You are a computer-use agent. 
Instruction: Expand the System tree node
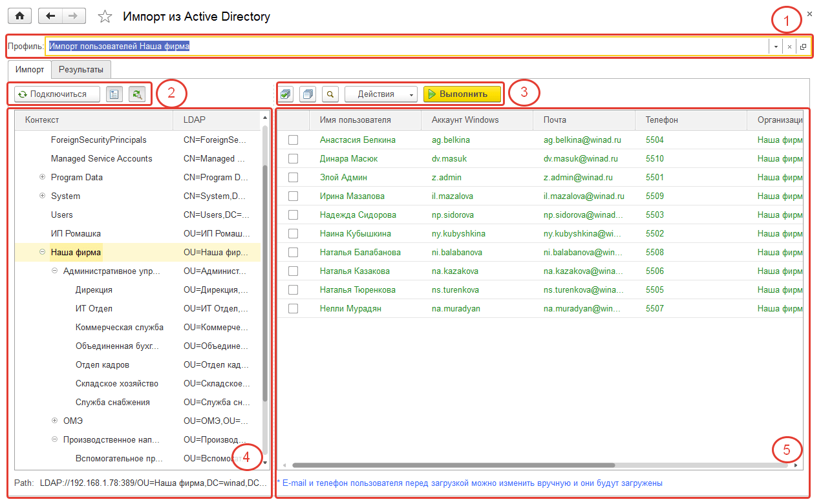tap(43, 196)
